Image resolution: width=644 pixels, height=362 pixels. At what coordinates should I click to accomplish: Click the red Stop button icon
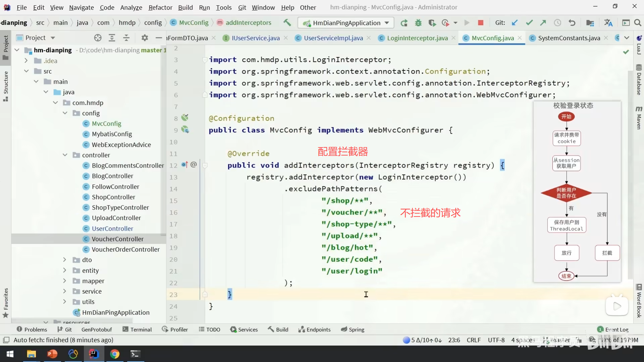coord(481,23)
